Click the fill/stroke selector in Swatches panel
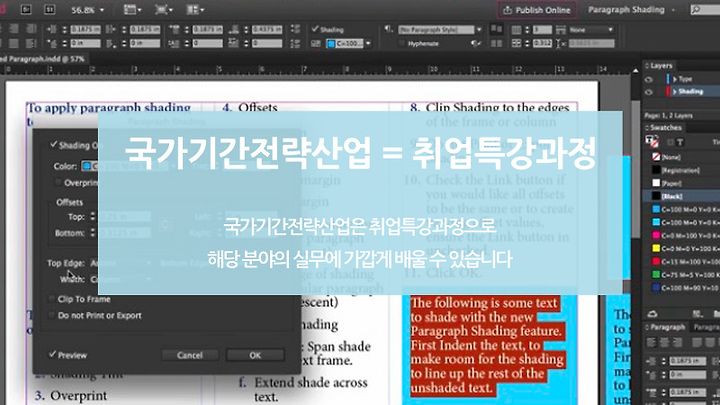Screen dimensions: 720x405 pos(652,141)
